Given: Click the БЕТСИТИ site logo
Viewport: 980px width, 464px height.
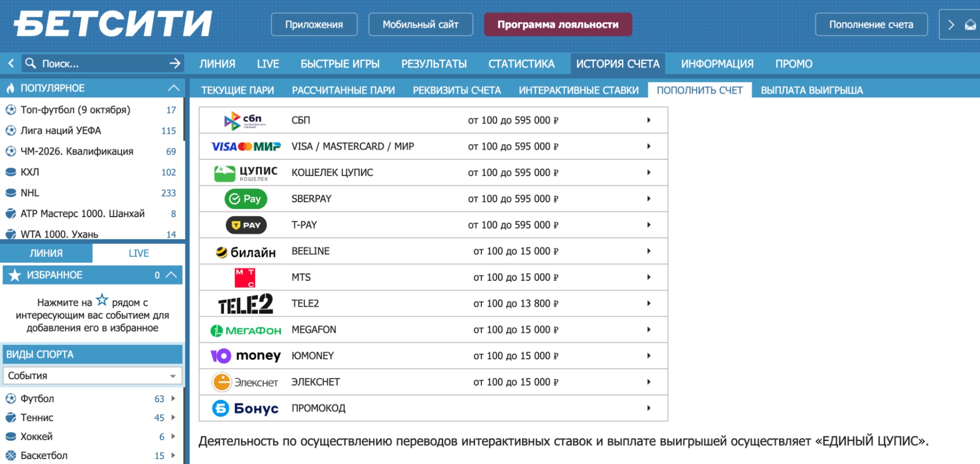Looking at the screenshot, I should click(113, 24).
